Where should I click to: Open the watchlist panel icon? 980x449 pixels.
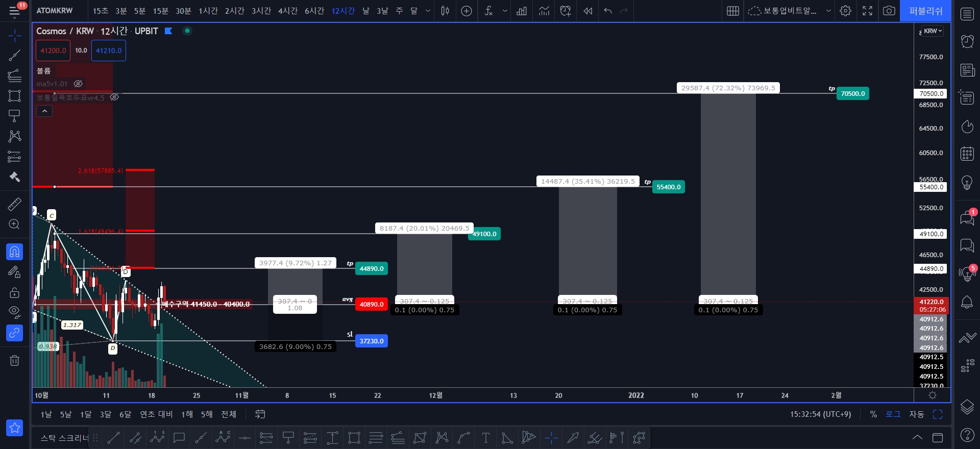pos(967,14)
